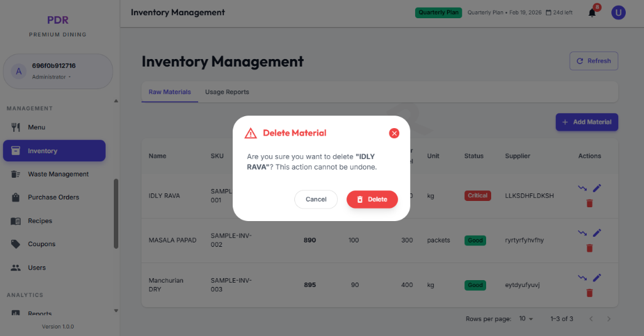Viewport: 644px width, 336px height.
Task: Click the edit pencil for Manchurian DRY
Action: pos(597,278)
